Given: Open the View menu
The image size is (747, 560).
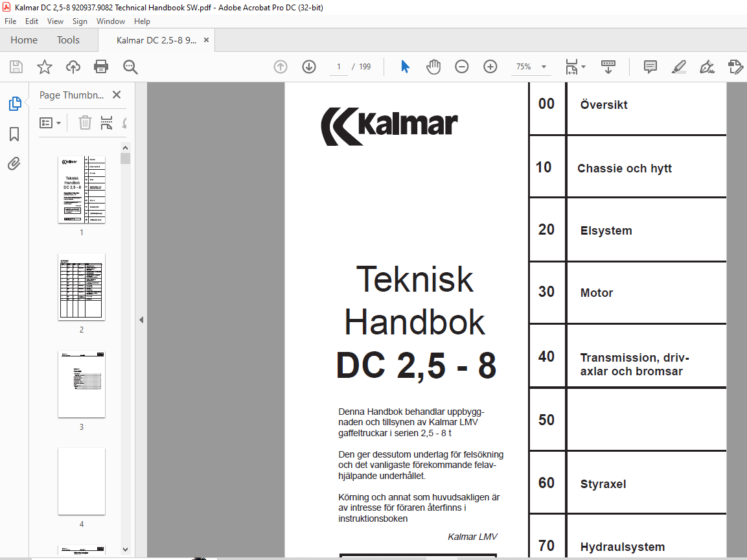Looking at the screenshot, I should (55, 21).
